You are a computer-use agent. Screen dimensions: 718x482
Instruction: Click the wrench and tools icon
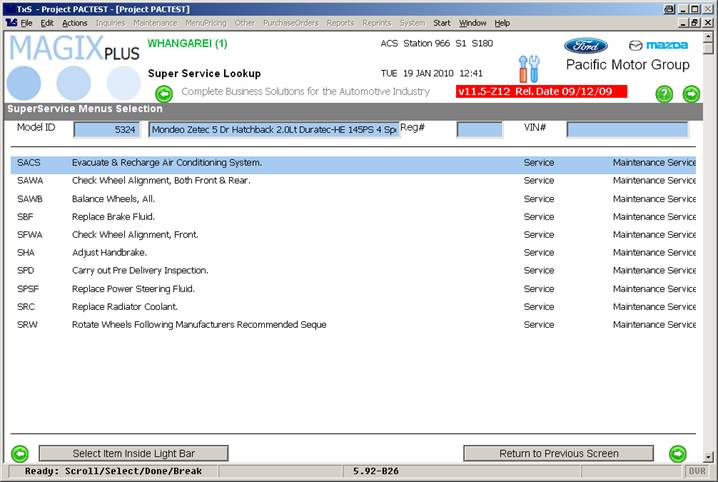pos(529,69)
